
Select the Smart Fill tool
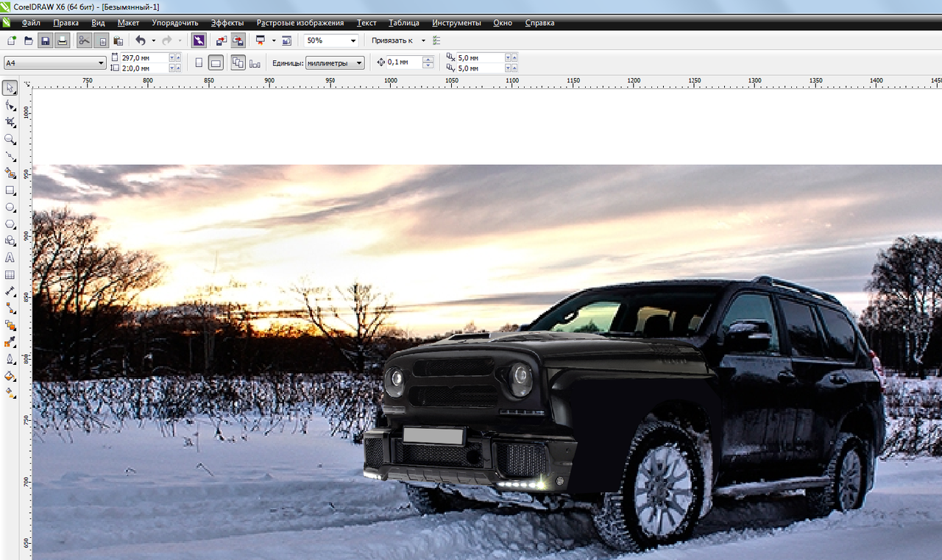[10, 173]
